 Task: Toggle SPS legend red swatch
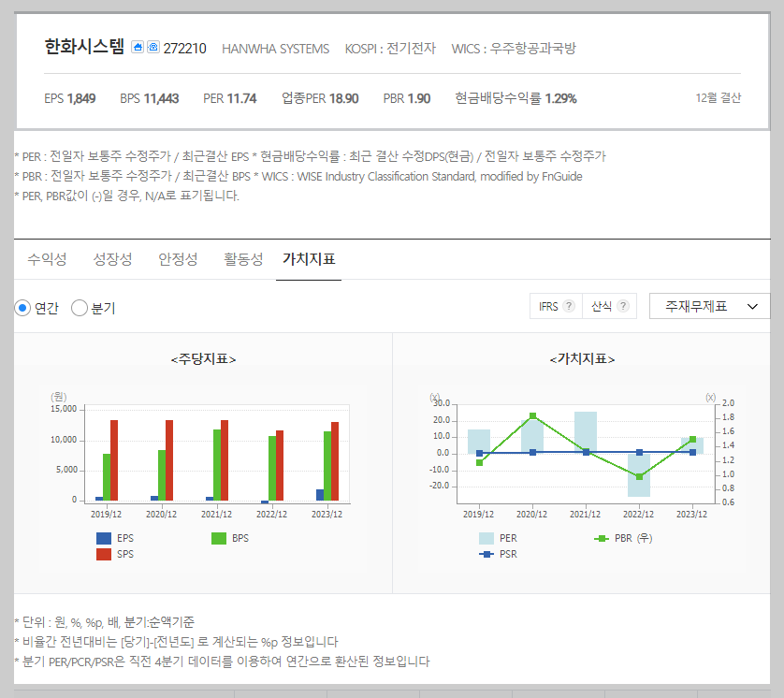(104, 555)
